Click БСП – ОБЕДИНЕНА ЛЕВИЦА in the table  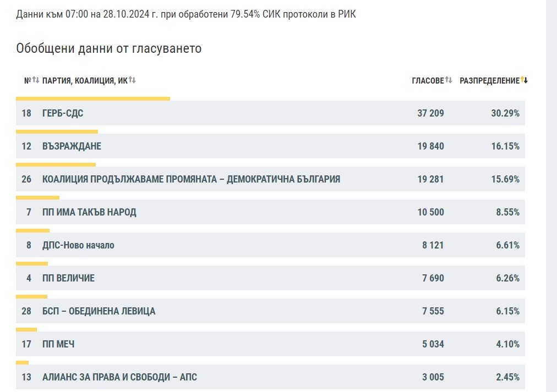click(x=99, y=311)
